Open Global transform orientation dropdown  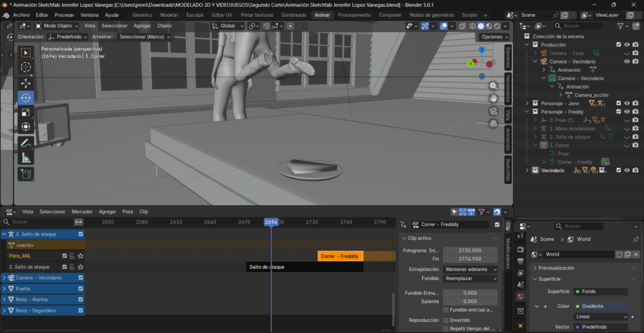(228, 26)
